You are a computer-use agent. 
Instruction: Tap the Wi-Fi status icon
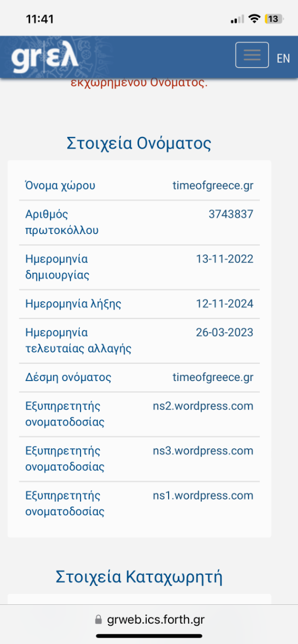253,19
